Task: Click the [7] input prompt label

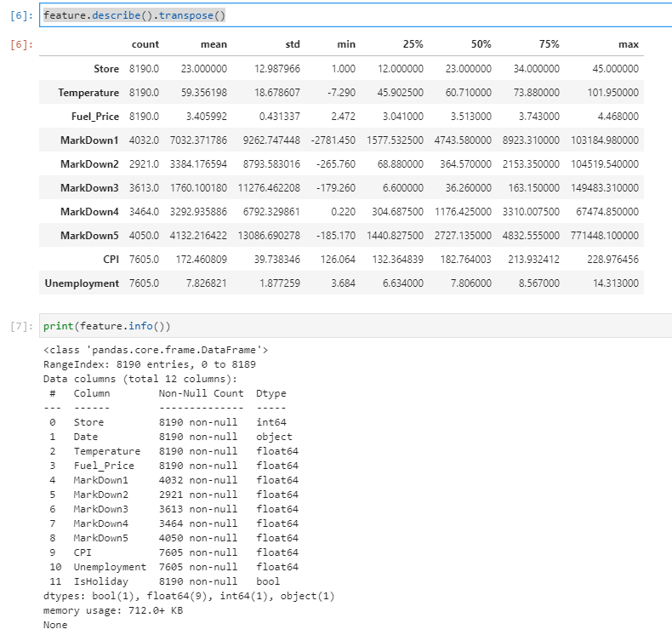Action: [x=21, y=326]
